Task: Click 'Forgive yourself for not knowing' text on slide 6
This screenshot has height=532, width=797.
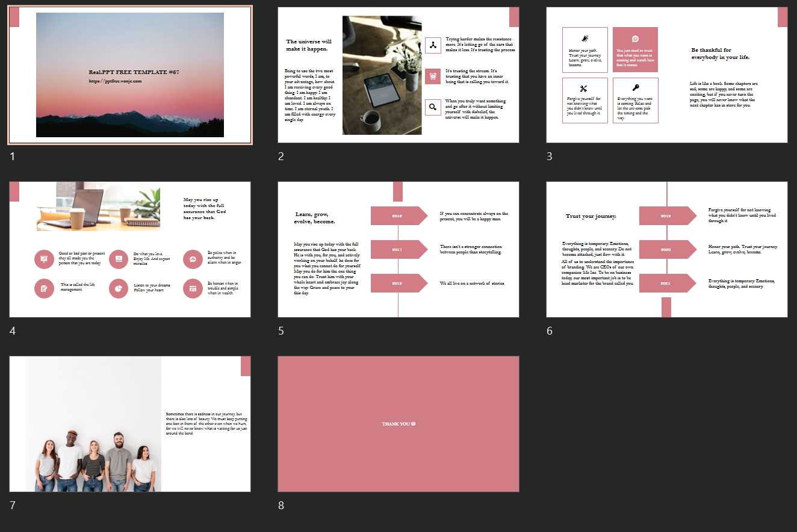Action: [x=742, y=215]
